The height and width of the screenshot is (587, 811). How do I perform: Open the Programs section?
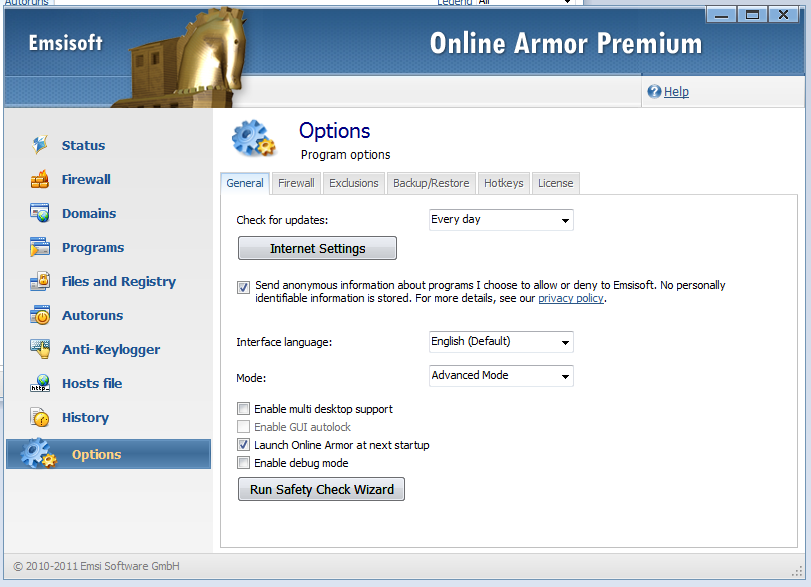pyautogui.click(x=93, y=247)
